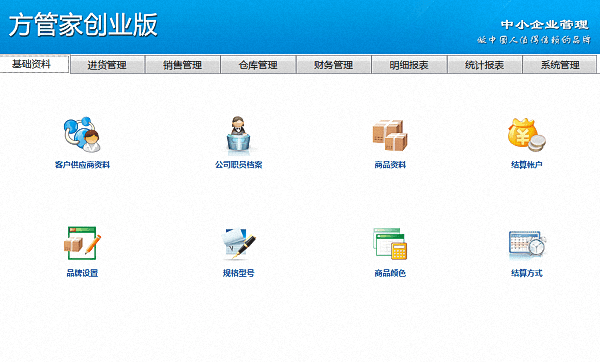Viewport: 600px width, 362px height.
Task: Switch to the 进货管理 tab
Action: click(108, 65)
